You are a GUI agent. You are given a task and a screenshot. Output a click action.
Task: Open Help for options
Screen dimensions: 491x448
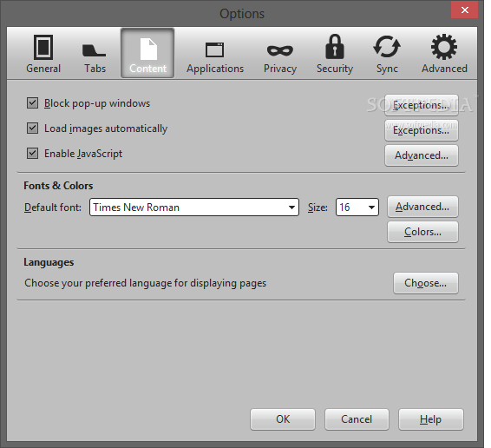pos(431,419)
